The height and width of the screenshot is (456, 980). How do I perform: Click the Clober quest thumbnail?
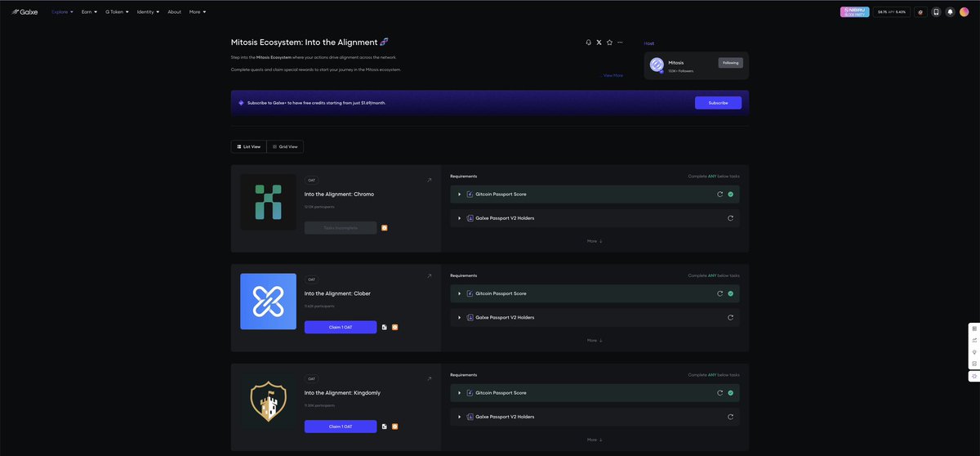point(268,302)
